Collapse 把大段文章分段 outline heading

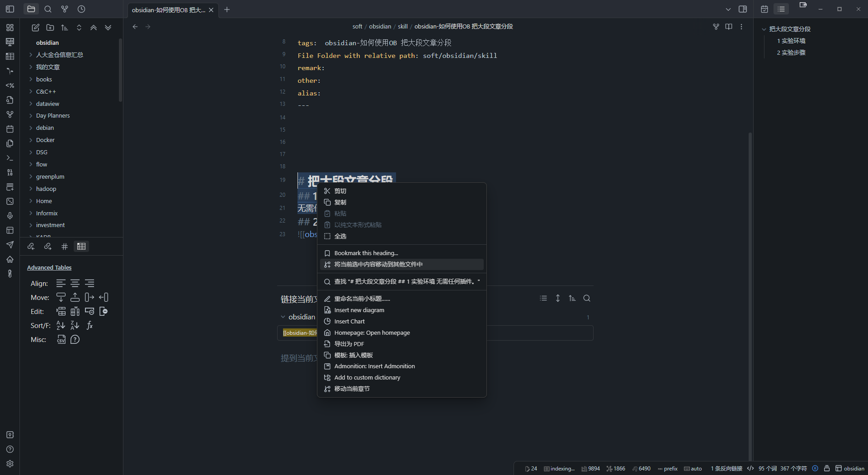(x=764, y=29)
